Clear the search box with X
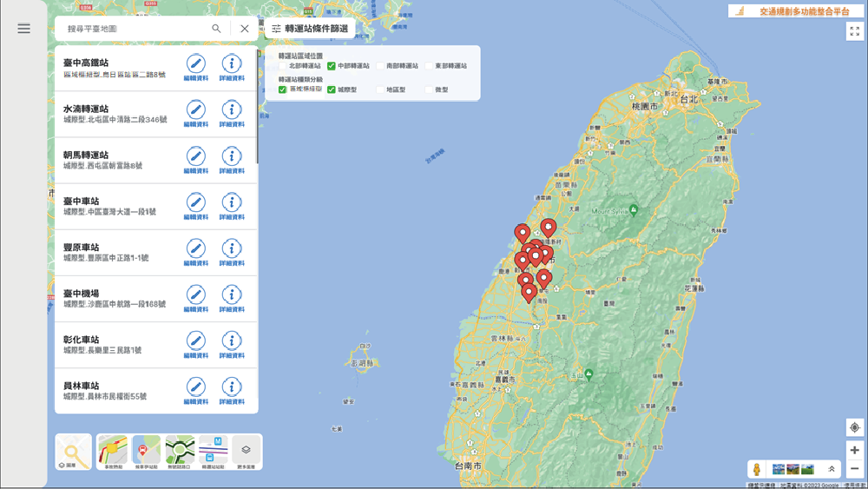The image size is (868, 489). (x=245, y=29)
